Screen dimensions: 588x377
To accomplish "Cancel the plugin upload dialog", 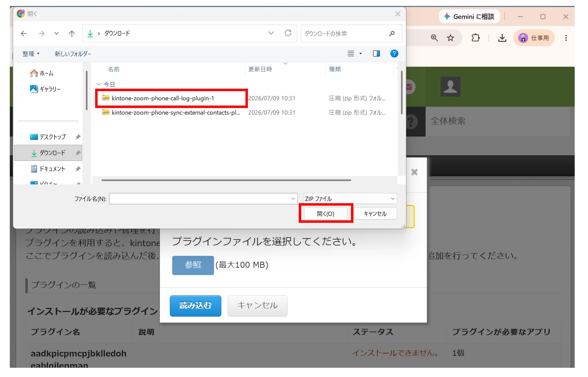I will tap(257, 305).
